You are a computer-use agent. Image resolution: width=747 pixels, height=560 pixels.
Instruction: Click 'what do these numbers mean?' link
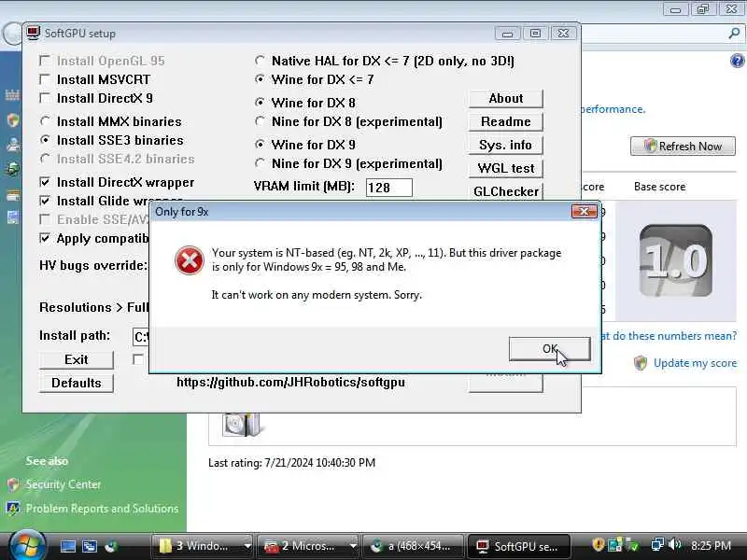coord(669,336)
